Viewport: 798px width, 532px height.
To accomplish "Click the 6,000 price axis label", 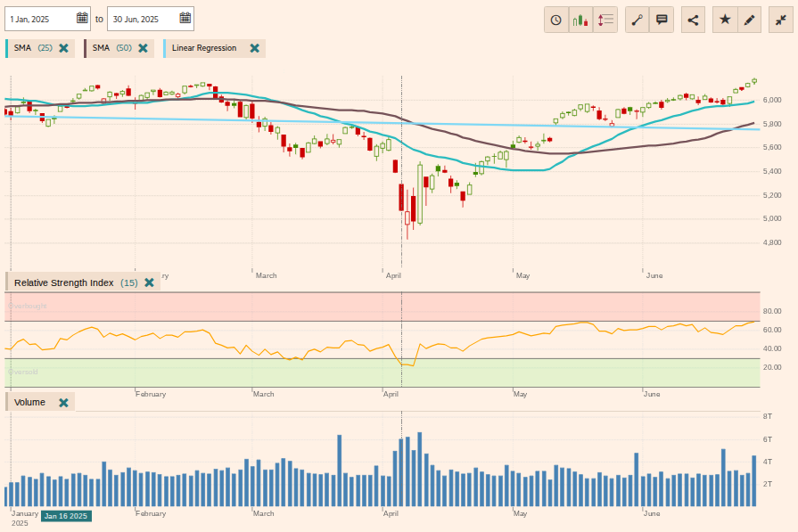I will click(x=772, y=100).
